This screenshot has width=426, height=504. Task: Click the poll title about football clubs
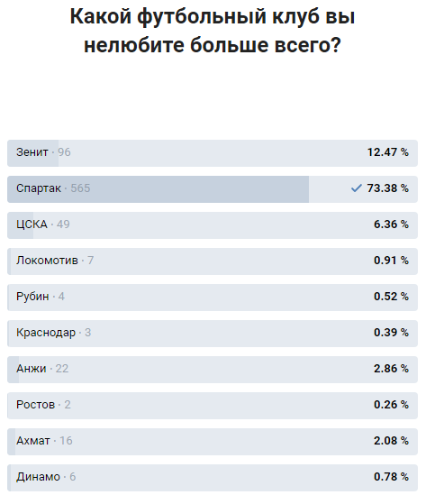213,31
